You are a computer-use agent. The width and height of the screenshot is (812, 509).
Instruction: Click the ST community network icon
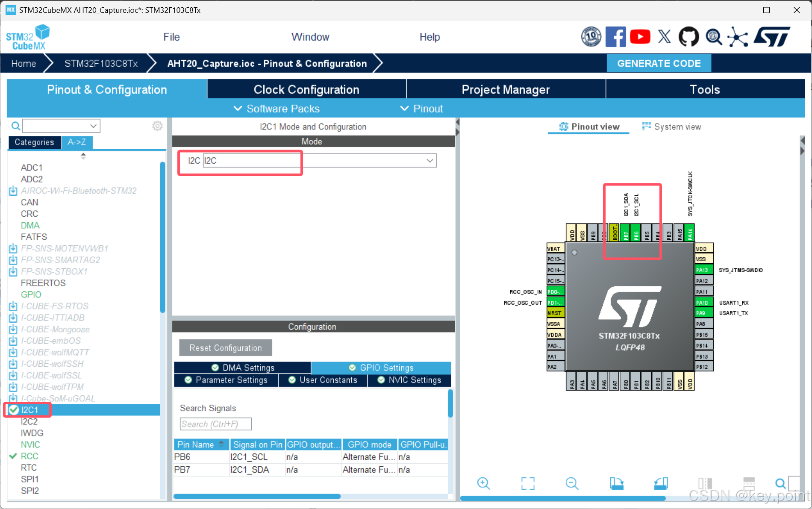(738, 37)
